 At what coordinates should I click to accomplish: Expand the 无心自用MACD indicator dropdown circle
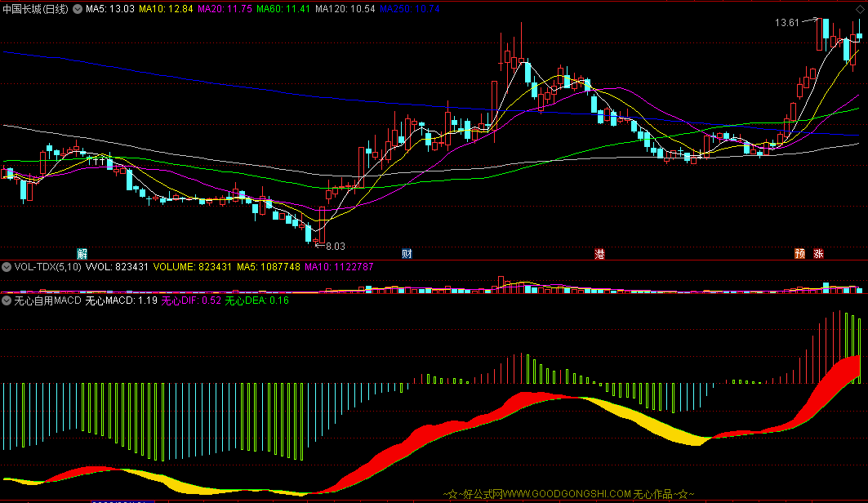click(x=7, y=300)
